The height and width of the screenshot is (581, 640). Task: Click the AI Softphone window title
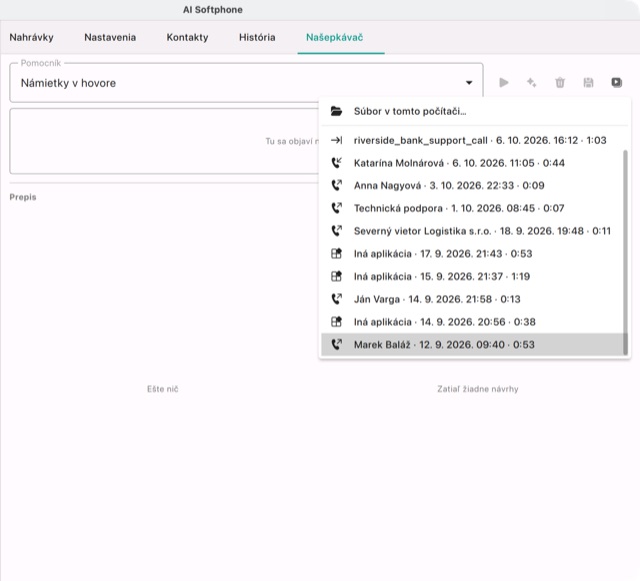click(213, 10)
